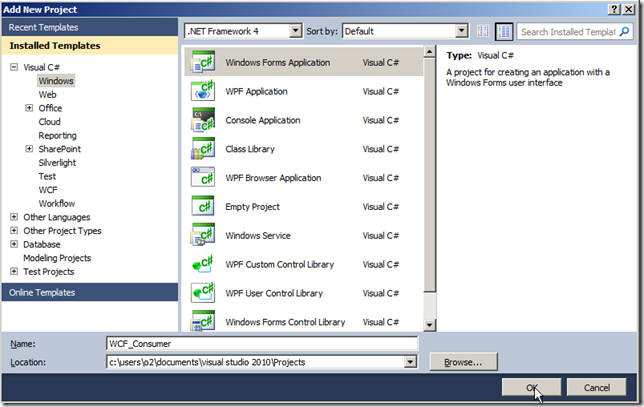Click the Browse... button
Screen dimensions: 644x407
tap(463, 362)
